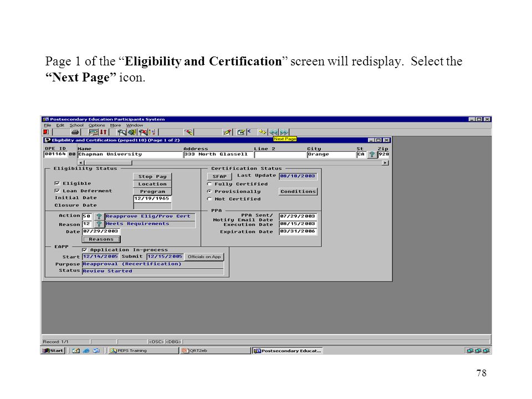
Task: Click the OPE ID input field
Action: (x=55, y=155)
